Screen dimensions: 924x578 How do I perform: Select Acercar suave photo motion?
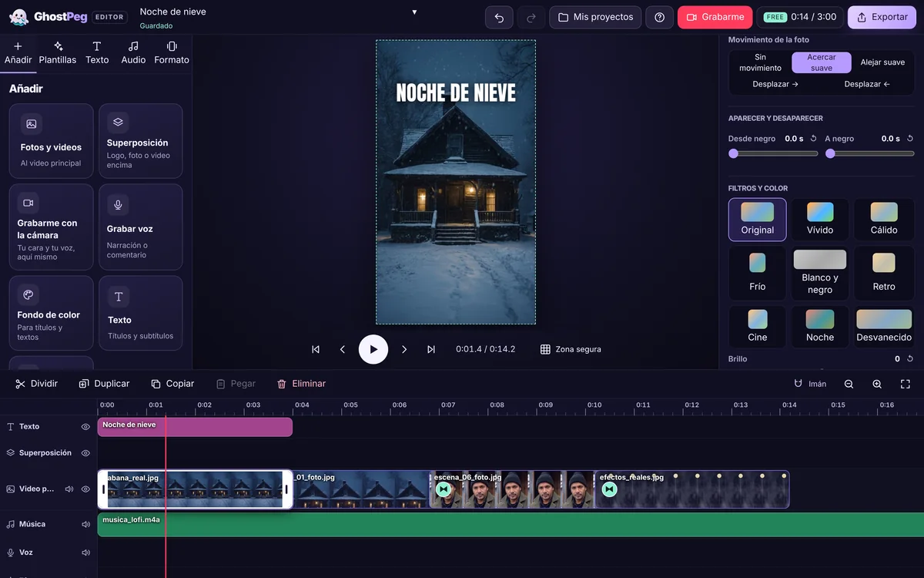pos(822,62)
